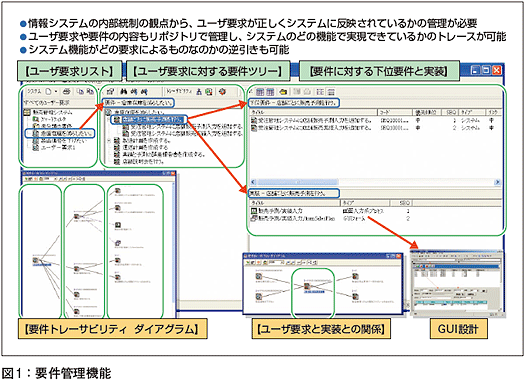
Task: Click the paste icon in the left toolbar
Action: [x=90, y=91]
